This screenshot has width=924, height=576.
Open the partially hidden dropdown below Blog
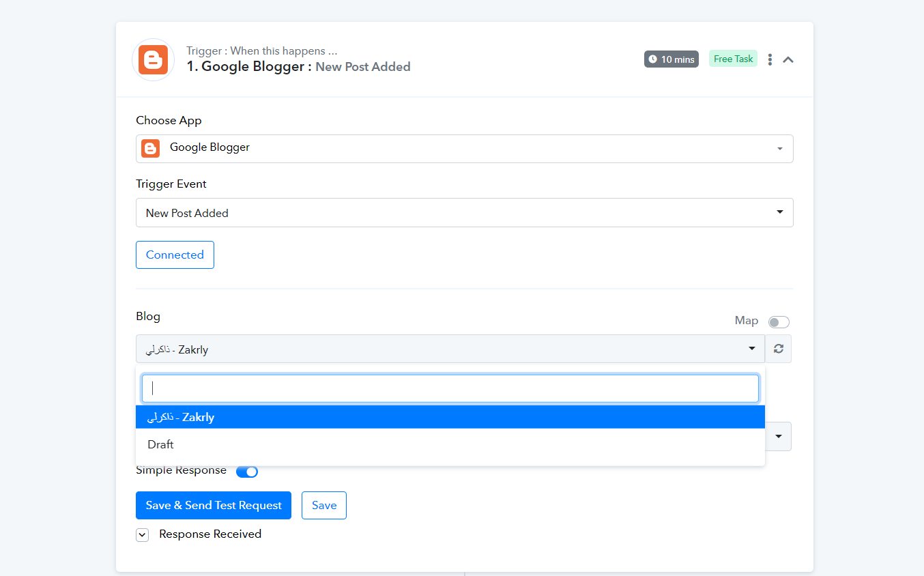point(779,436)
